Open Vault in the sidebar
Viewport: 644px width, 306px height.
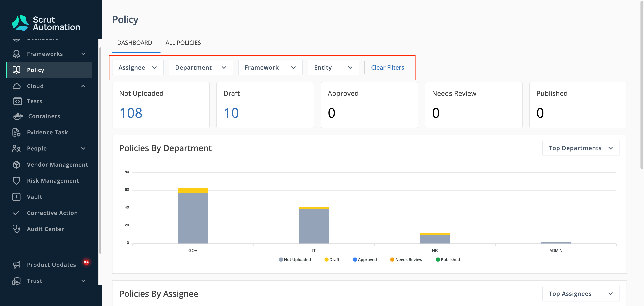tap(35, 197)
